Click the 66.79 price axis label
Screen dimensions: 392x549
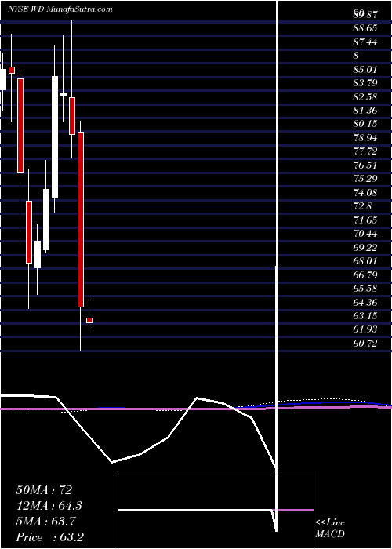[365, 274]
